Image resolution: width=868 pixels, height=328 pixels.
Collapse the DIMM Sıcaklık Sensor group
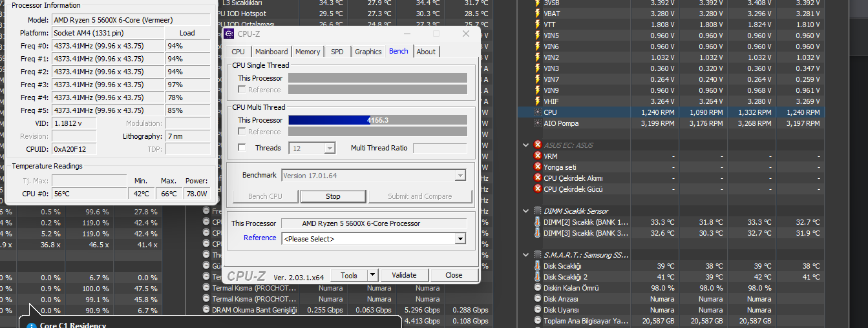click(526, 211)
